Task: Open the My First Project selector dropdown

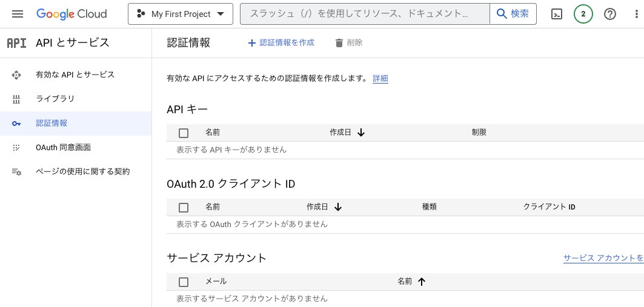Action: click(181, 14)
